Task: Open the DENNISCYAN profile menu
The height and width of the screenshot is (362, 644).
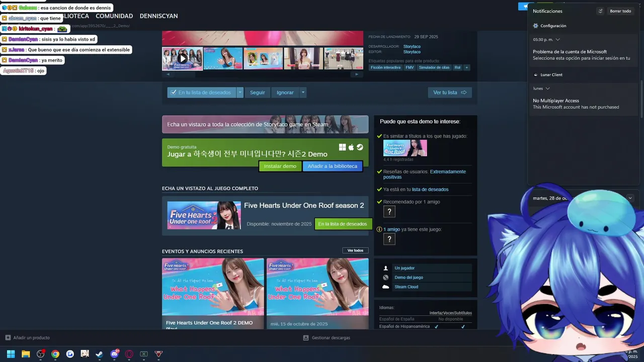Action: coord(158,16)
